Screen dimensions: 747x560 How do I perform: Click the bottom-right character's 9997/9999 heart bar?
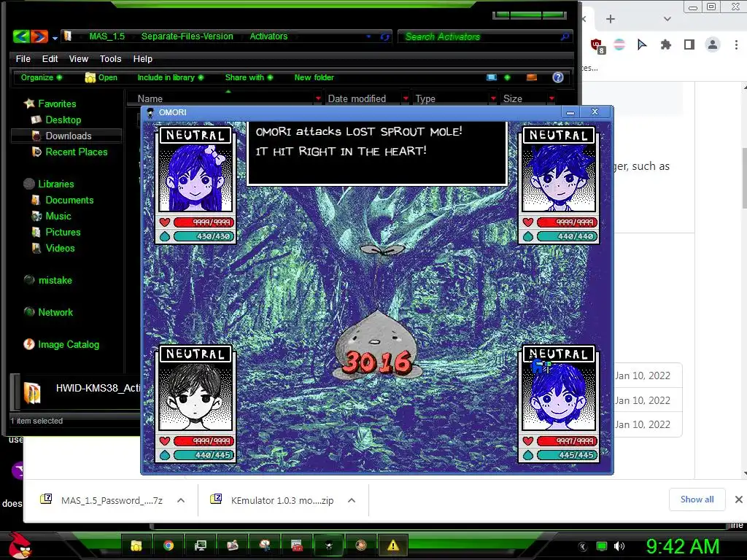tap(567, 441)
